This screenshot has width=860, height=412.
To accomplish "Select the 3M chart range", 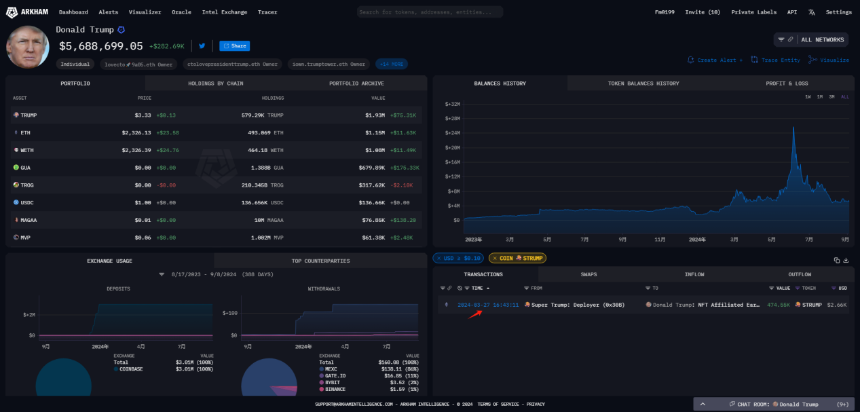I will coord(831,97).
